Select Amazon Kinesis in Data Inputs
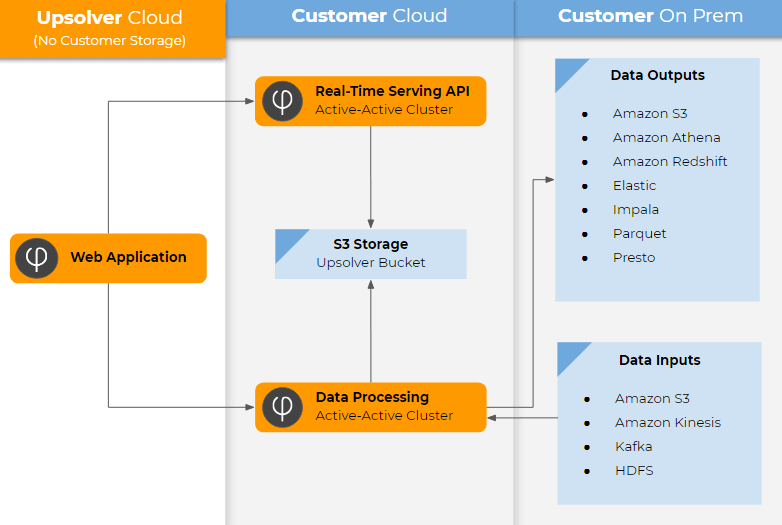This screenshot has height=525, width=782. 667,423
